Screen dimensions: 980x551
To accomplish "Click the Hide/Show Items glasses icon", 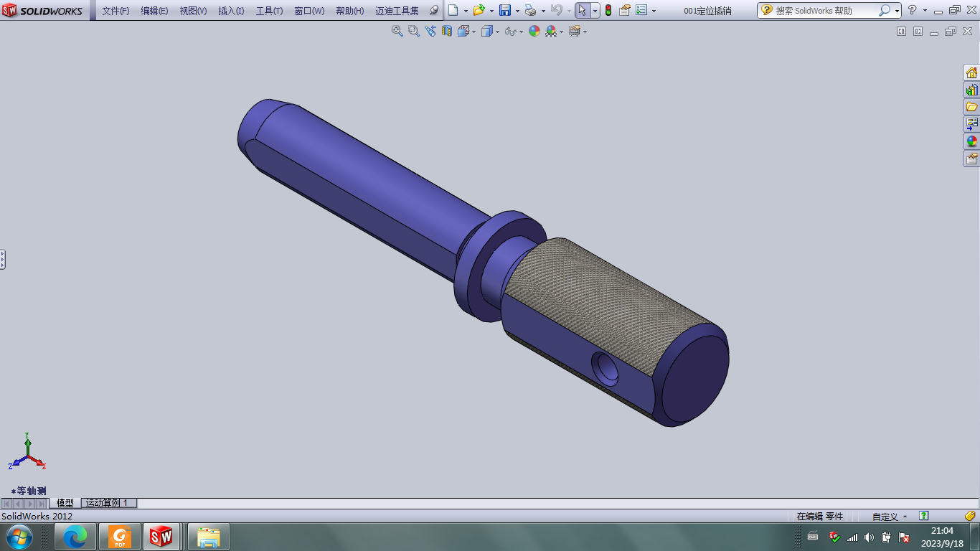I will click(509, 31).
